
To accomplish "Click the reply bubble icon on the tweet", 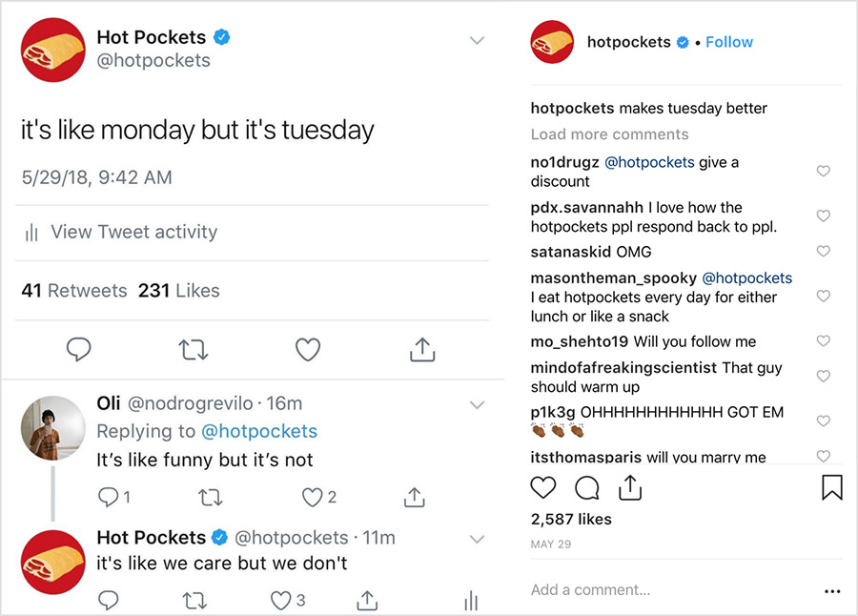I will tap(79, 349).
